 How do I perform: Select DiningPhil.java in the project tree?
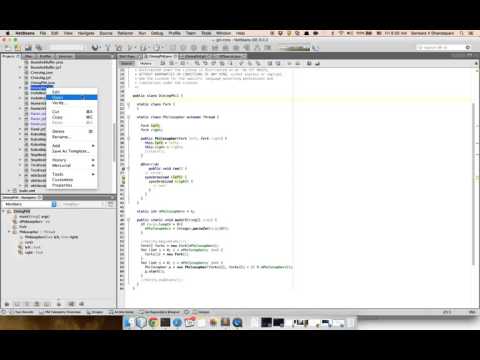tap(43, 83)
